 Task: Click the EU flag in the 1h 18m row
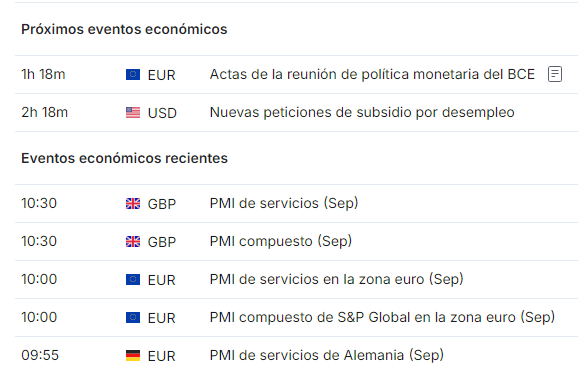tap(133, 74)
